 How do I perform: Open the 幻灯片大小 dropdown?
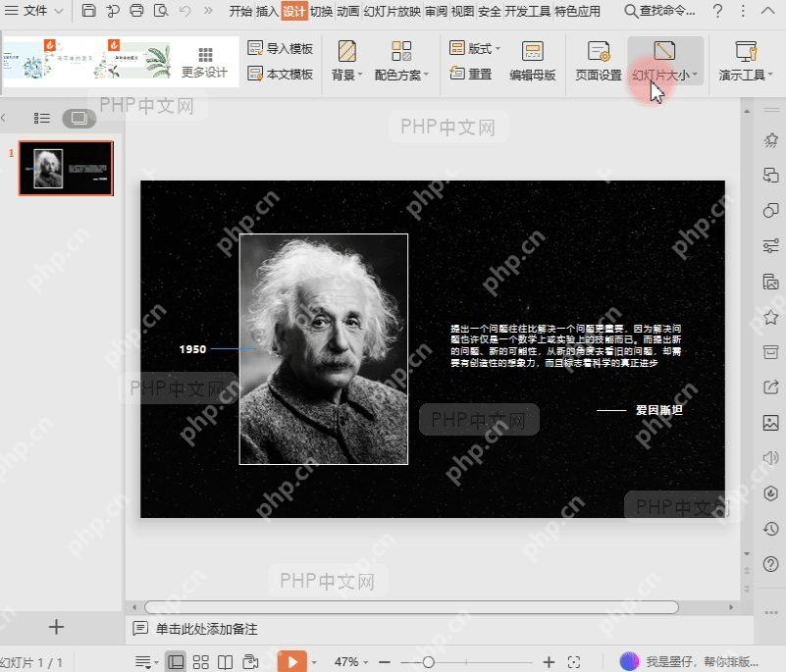(x=664, y=61)
